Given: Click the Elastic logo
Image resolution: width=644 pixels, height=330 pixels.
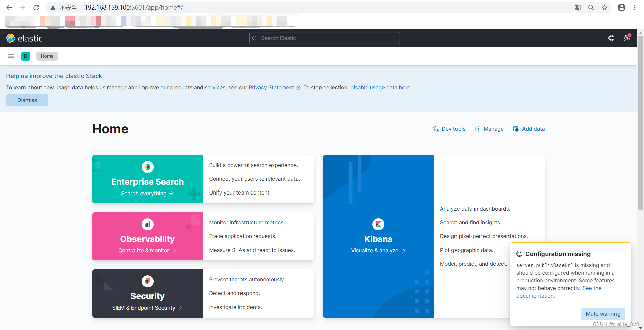Looking at the screenshot, I should [24, 38].
